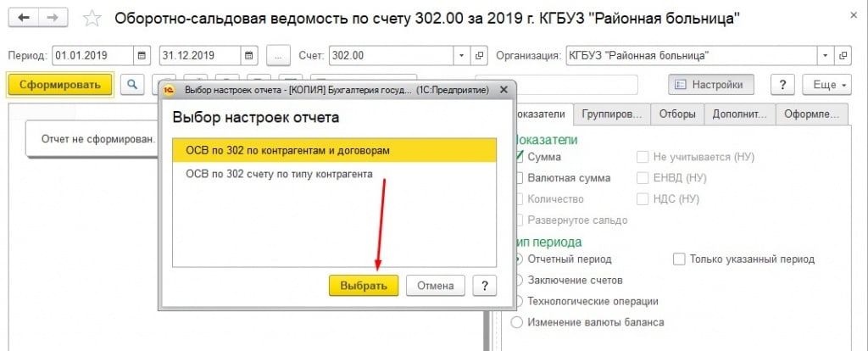868x351 pixels.
Task: Click the period selection ellipsis button
Action: coord(278,56)
